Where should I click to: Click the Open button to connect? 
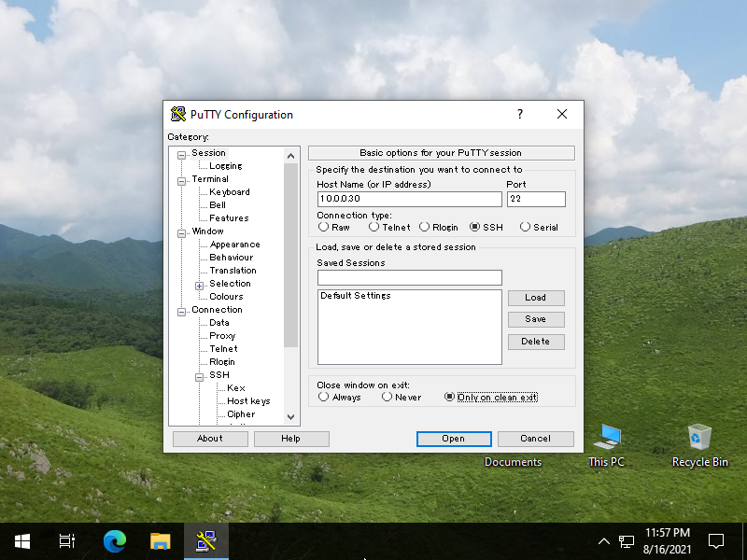tap(454, 439)
